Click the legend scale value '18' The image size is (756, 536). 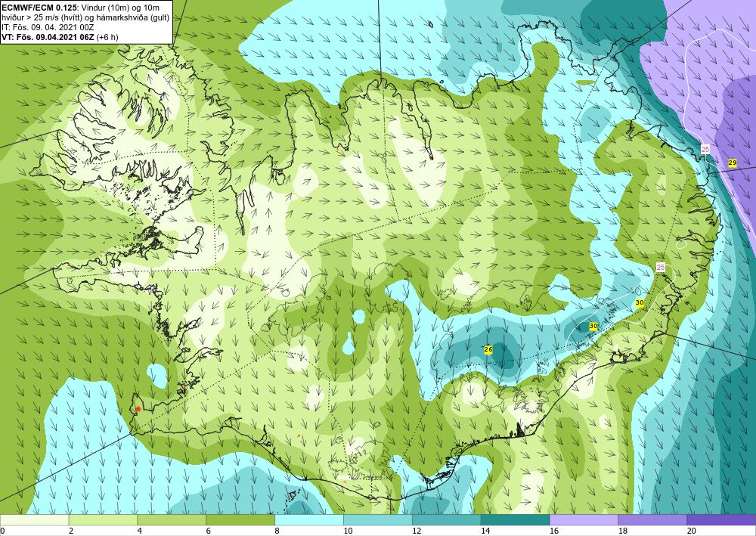click(622, 531)
